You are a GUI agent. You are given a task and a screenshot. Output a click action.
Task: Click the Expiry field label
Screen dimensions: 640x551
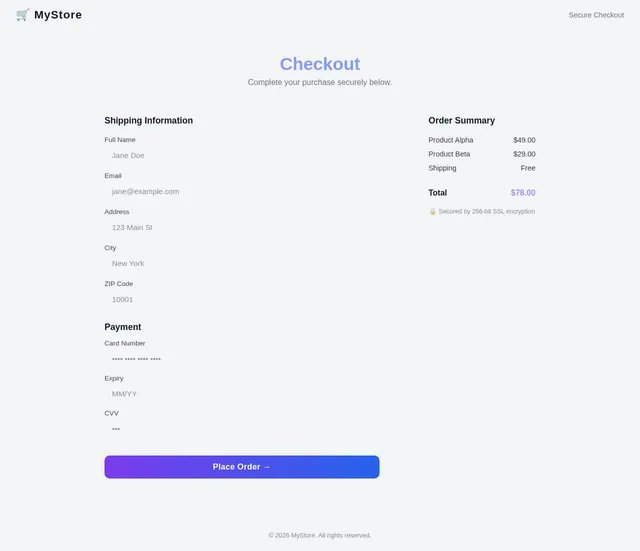[x=113, y=378]
